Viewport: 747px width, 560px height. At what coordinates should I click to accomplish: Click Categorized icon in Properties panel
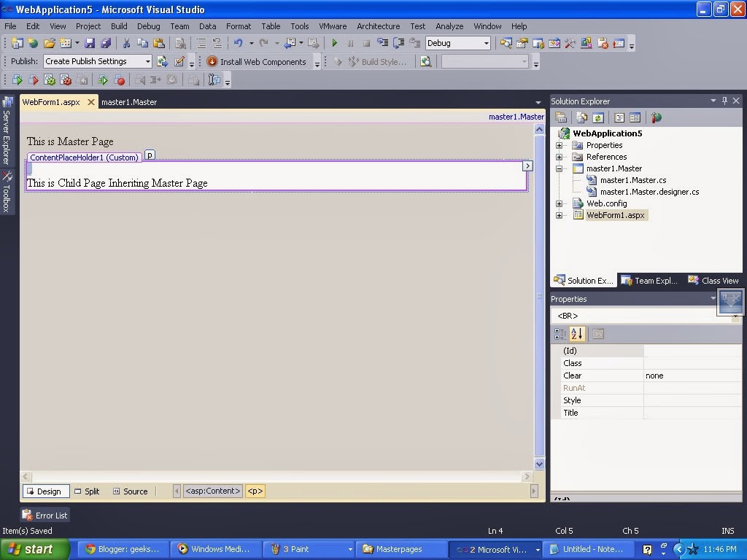click(x=561, y=334)
